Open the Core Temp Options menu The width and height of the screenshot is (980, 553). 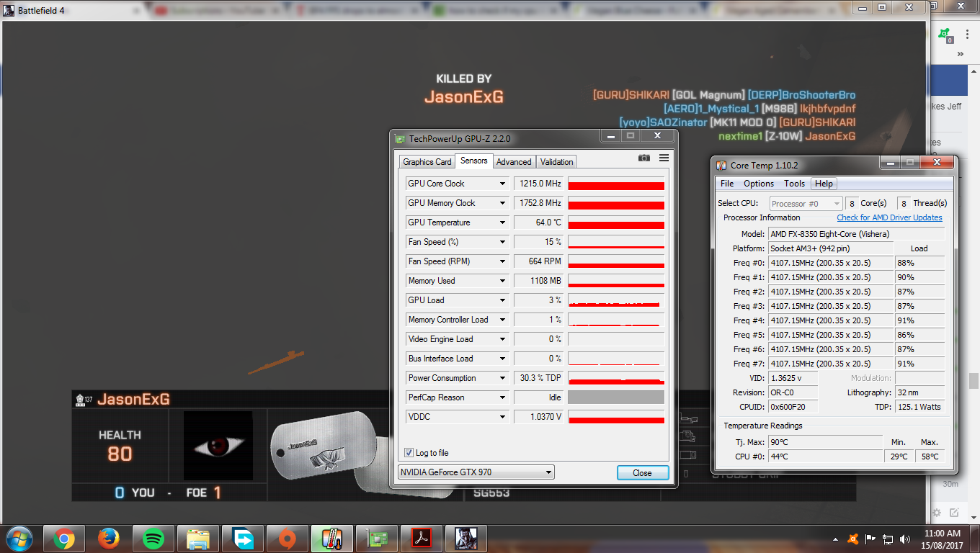759,184
